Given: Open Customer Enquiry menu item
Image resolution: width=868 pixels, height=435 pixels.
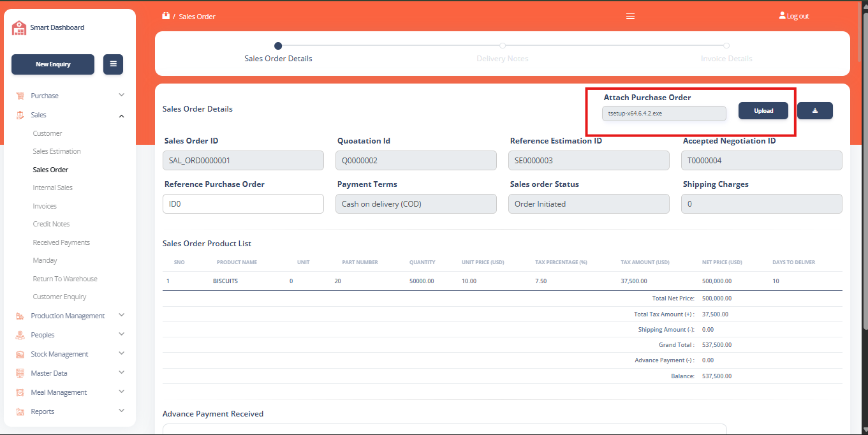Looking at the screenshot, I should click(x=59, y=297).
